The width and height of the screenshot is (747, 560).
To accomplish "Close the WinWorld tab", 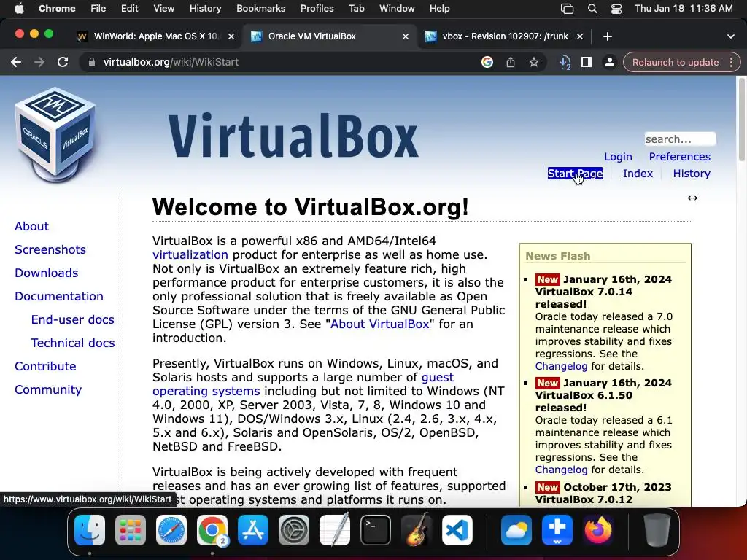I will pos(231,36).
